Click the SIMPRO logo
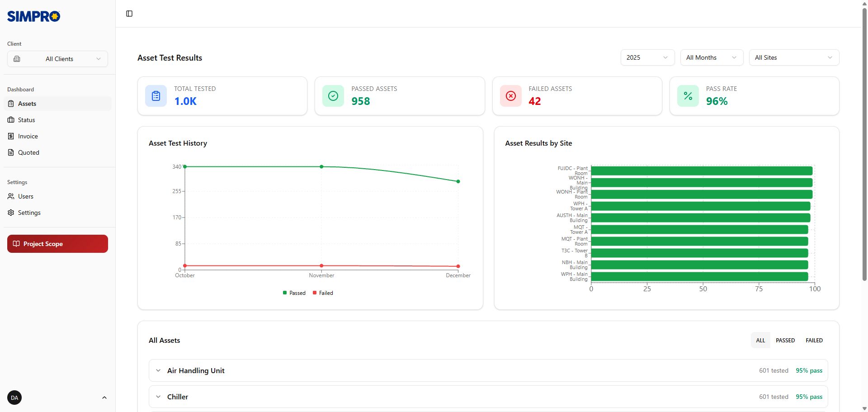 coord(33,17)
